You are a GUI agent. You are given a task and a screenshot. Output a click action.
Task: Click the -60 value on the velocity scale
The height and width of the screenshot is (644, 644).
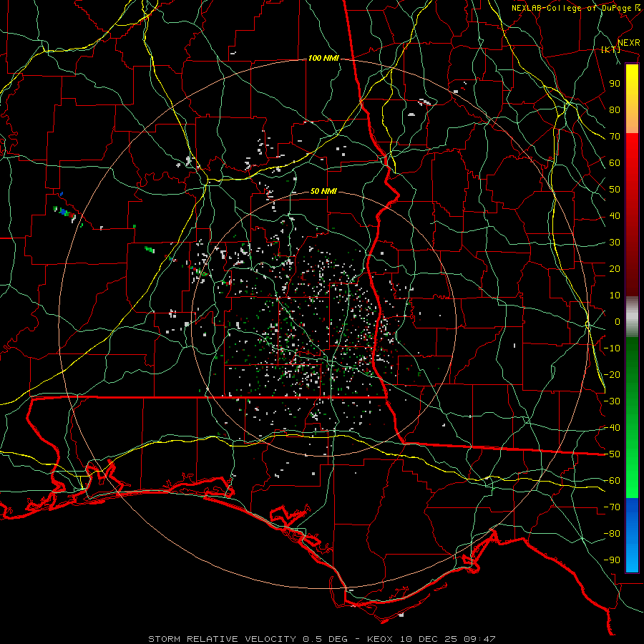click(x=612, y=481)
